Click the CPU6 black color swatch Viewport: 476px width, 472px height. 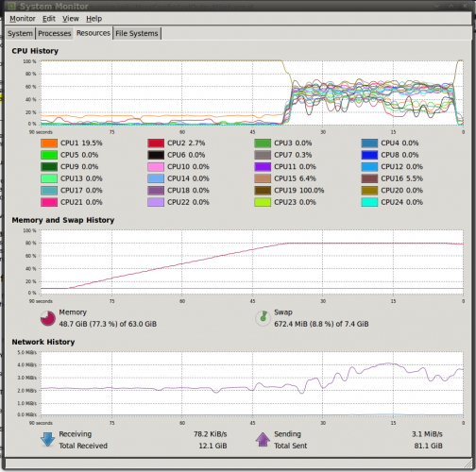pyautogui.click(x=156, y=155)
